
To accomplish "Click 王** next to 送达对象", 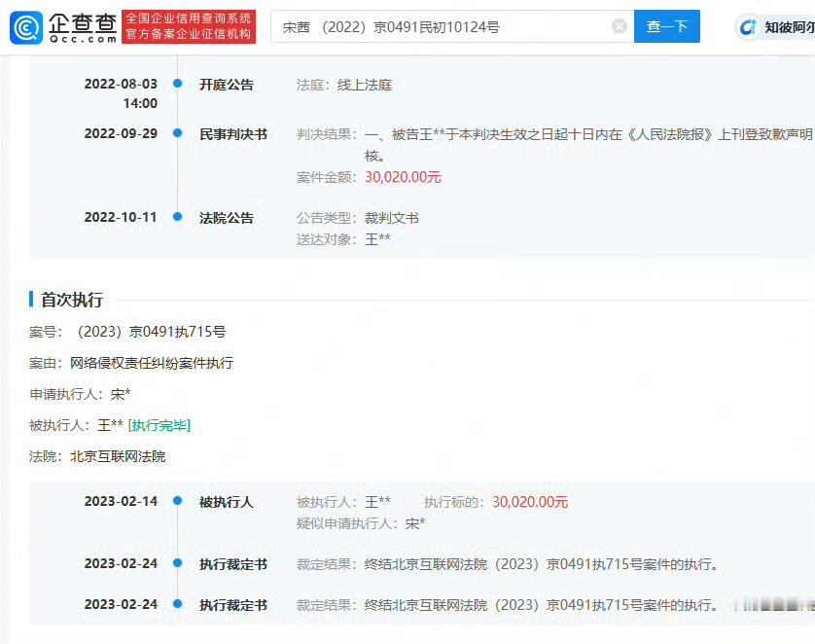I will point(378,239).
